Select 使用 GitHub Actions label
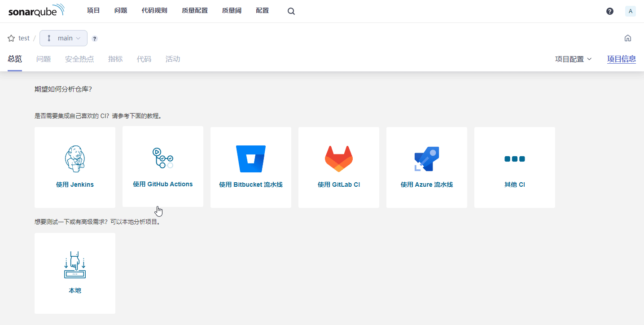The width and height of the screenshot is (644, 325). tap(163, 184)
